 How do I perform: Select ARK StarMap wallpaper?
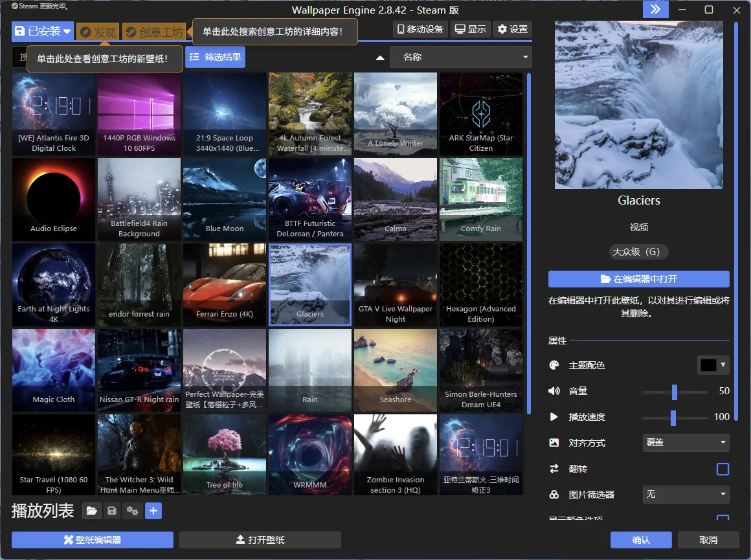pos(481,114)
